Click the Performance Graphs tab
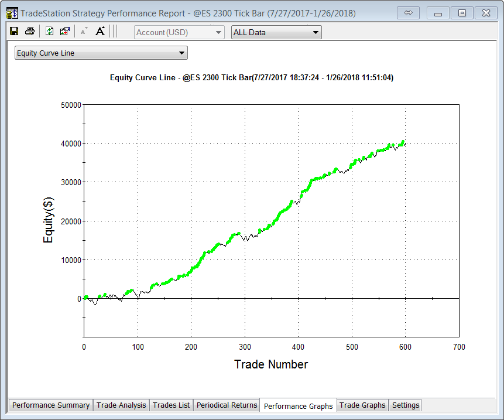Image resolution: width=504 pixels, height=420 pixels. click(298, 406)
